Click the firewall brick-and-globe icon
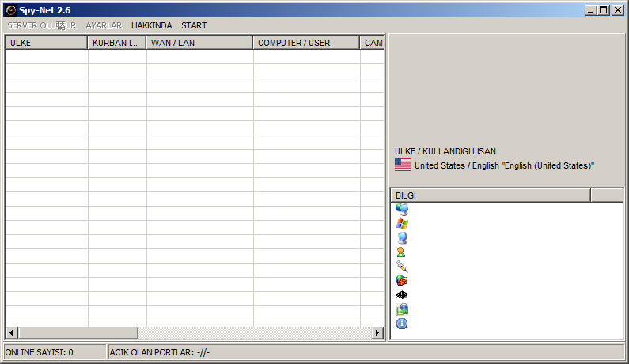 pyautogui.click(x=402, y=281)
